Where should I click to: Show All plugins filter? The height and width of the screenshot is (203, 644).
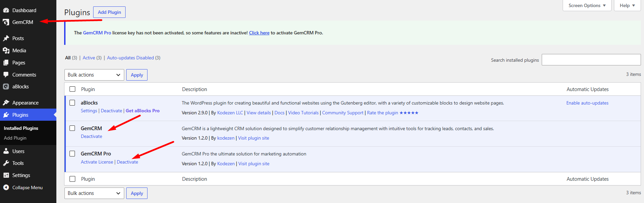(x=68, y=58)
